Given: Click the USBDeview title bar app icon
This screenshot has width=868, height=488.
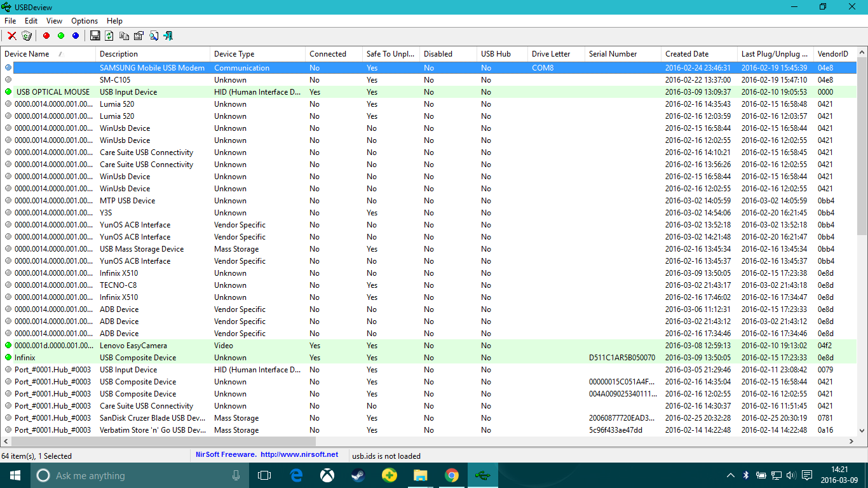Looking at the screenshot, I should pos(6,7).
